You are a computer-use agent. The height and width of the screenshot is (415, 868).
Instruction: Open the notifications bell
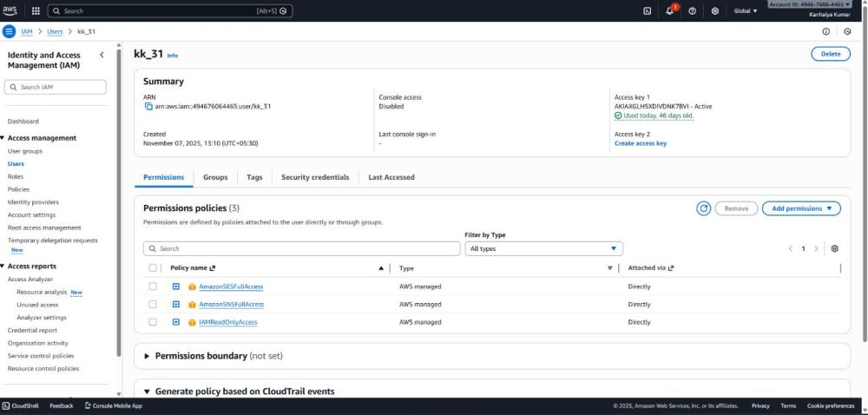pos(671,10)
